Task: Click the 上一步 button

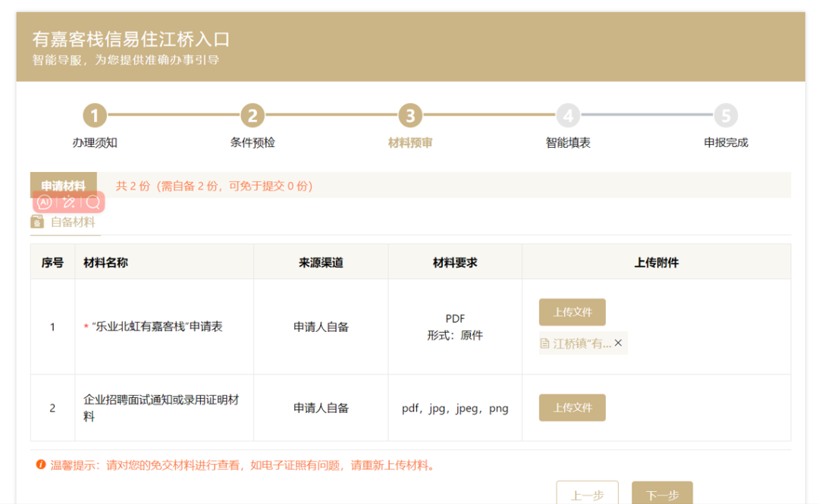Action: (587, 493)
